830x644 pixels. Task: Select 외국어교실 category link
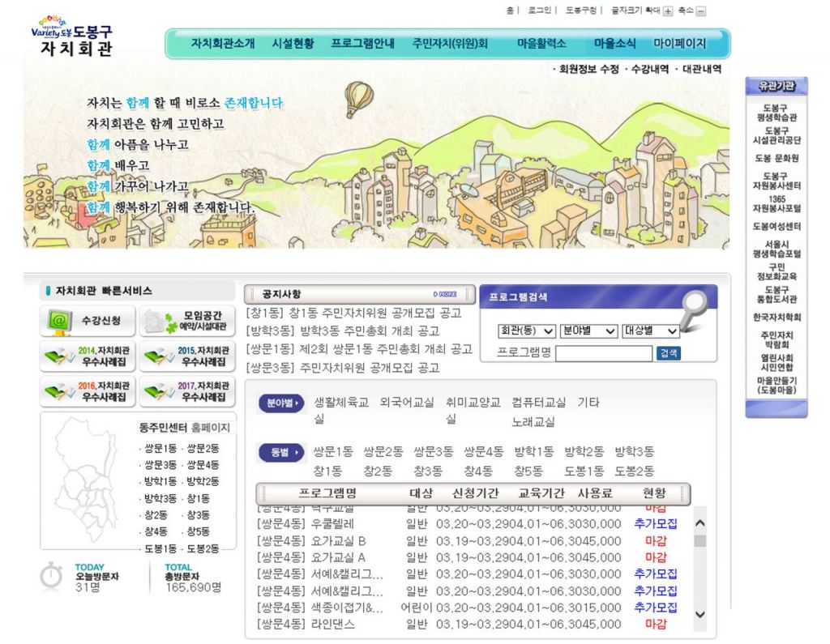tap(407, 402)
